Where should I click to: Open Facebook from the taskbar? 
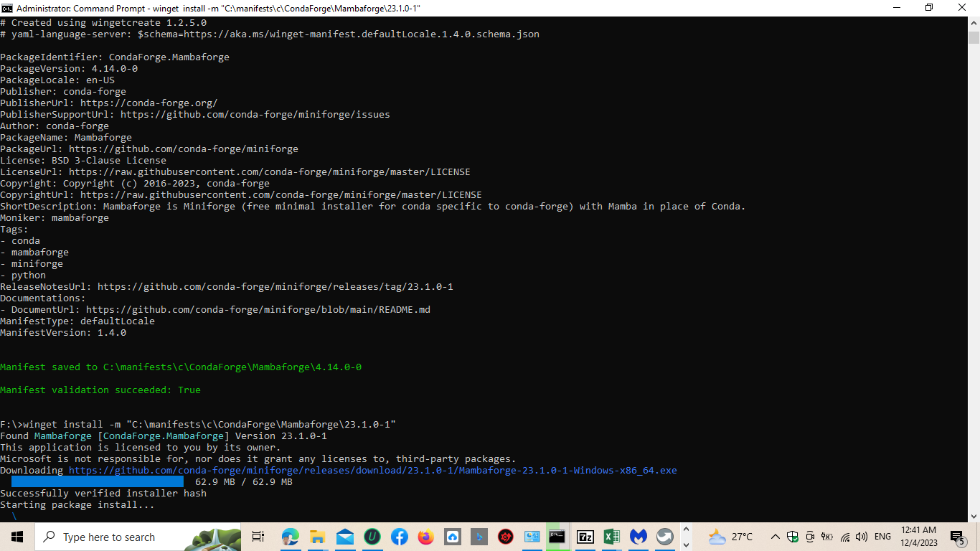[399, 537]
